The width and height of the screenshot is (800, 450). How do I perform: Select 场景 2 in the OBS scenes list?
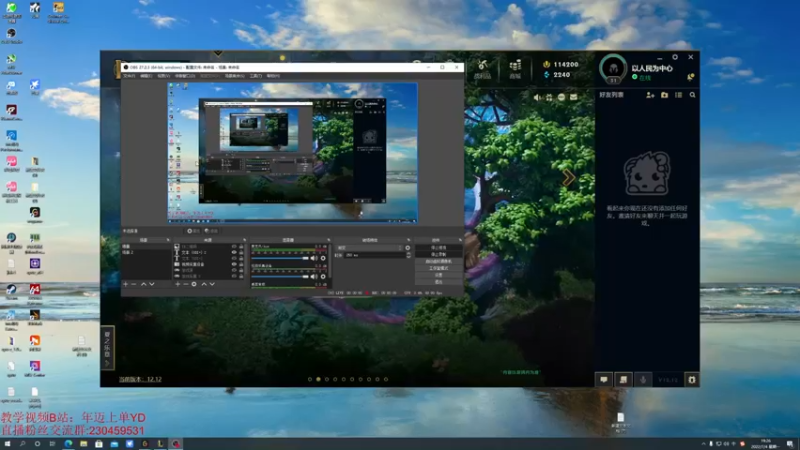pos(146,253)
